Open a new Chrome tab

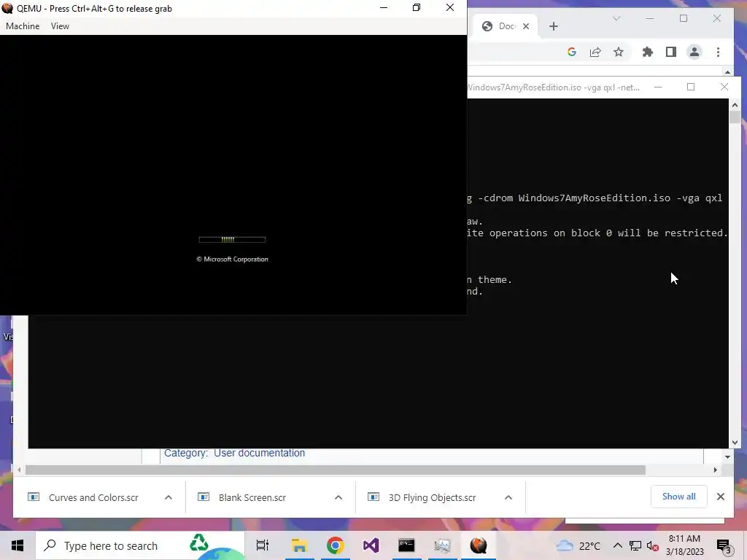(x=553, y=26)
